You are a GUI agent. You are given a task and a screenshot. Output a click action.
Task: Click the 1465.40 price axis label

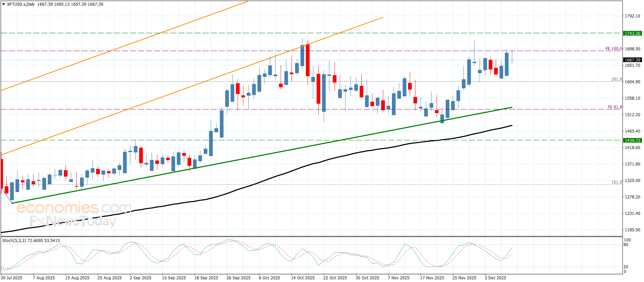coord(632,131)
